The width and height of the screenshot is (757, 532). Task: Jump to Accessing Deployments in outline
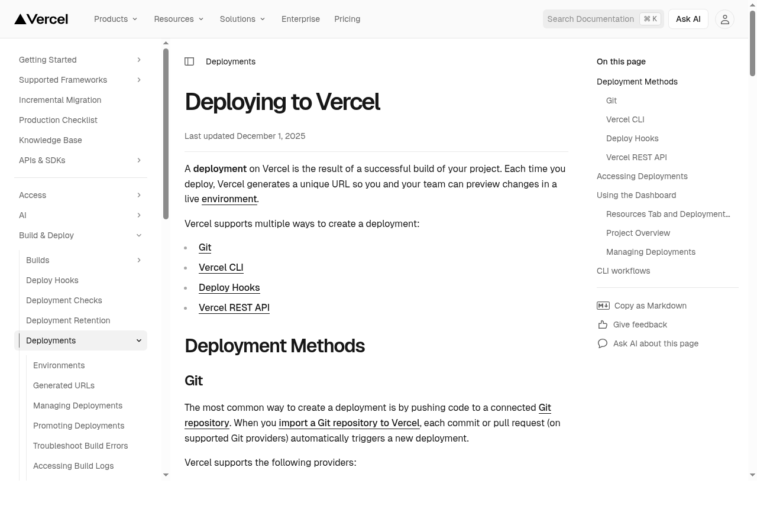642,176
